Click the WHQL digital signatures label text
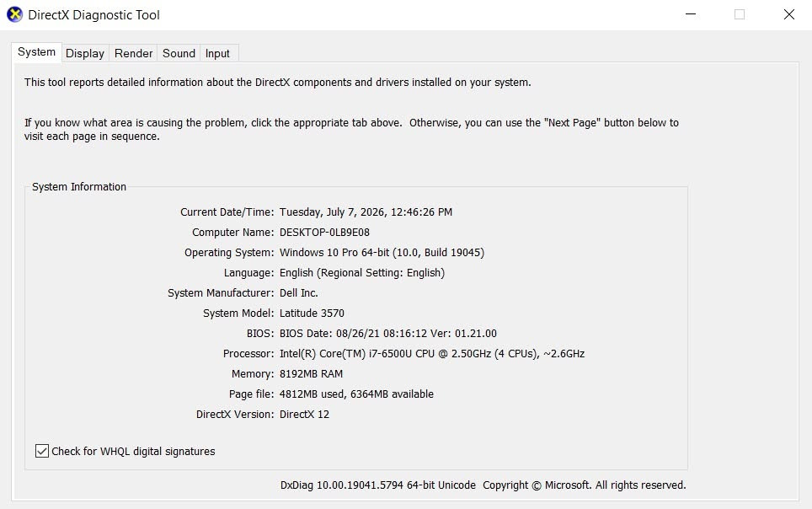The width and height of the screenshot is (812, 509). point(133,452)
